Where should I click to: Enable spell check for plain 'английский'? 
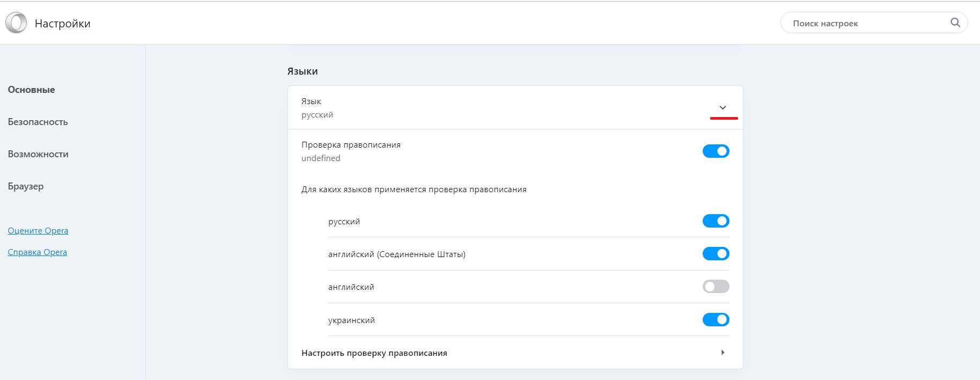(716, 287)
